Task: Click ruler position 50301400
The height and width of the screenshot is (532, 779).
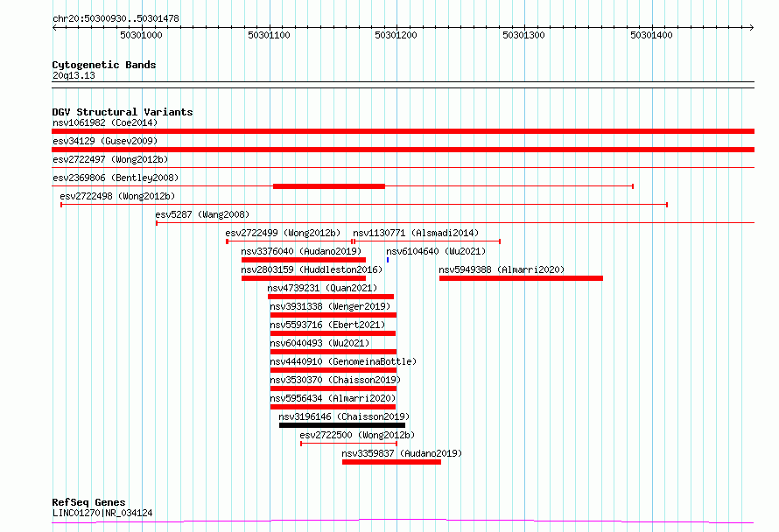Action: click(x=651, y=35)
